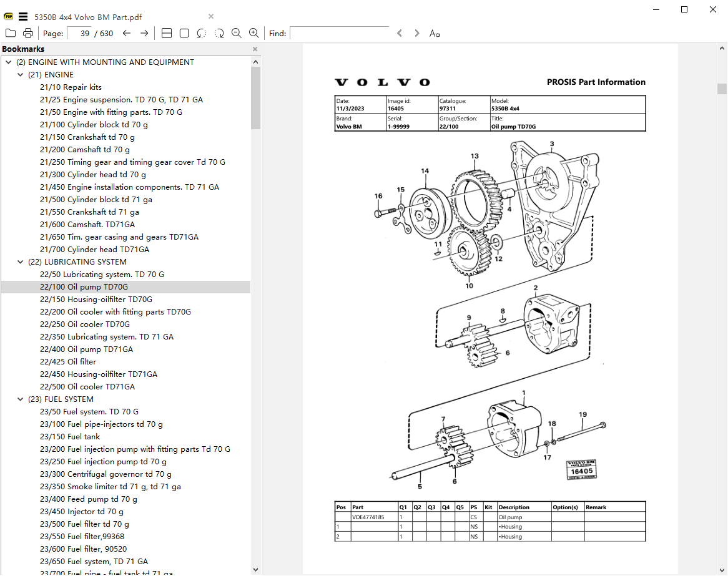Open bookmark 22/400 Oil pump TD71GA
The width and height of the screenshot is (728, 576).
[86, 349]
